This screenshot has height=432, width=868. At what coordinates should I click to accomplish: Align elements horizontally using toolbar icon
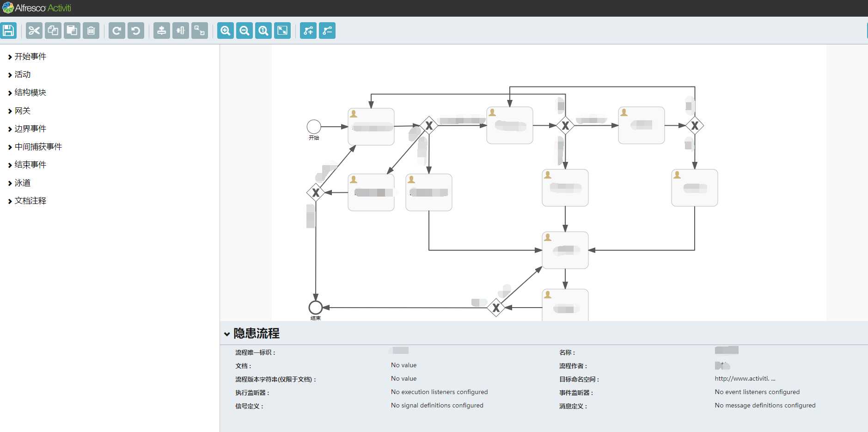click(181, 31)
